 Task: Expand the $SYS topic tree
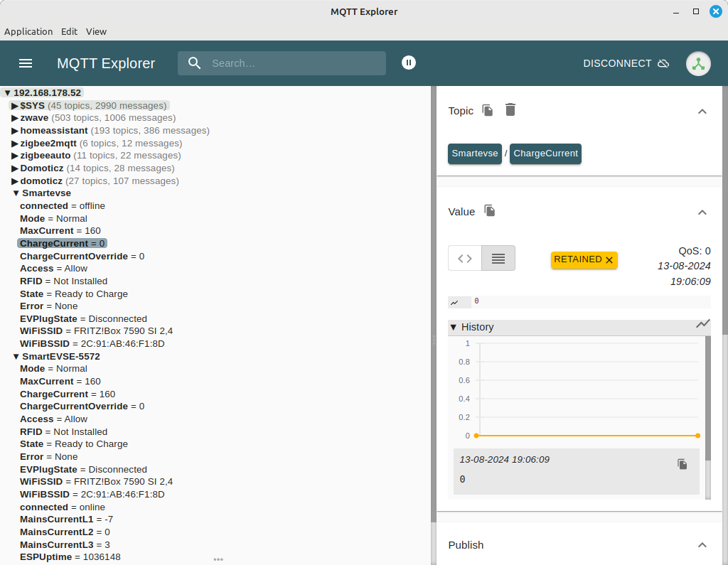pyautogui.click(x=15, y=106)
